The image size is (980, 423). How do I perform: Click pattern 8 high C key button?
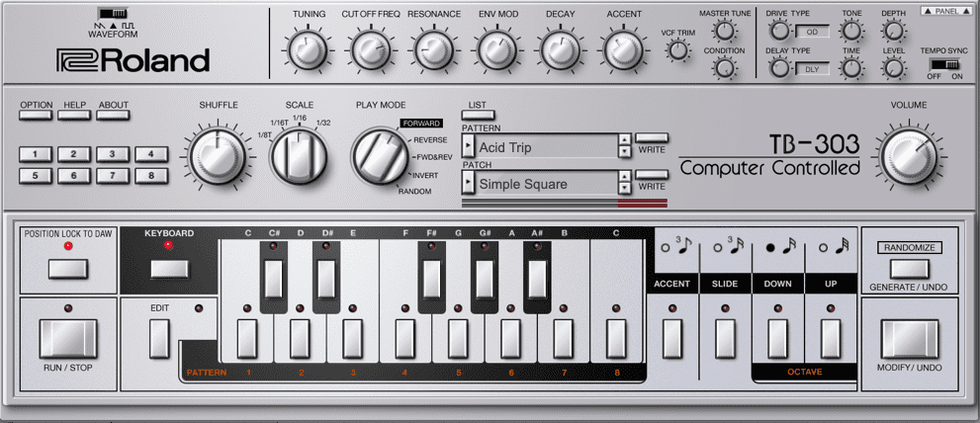pos(616,339)
